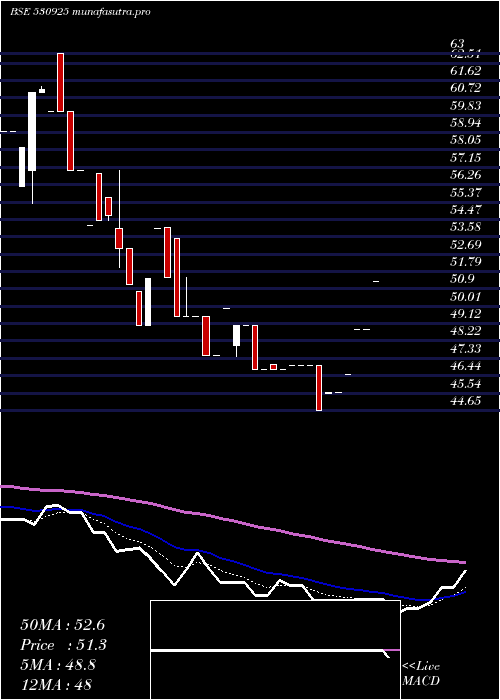
Task: Click the 53.58 price axis label
Action: coord(466,227)
